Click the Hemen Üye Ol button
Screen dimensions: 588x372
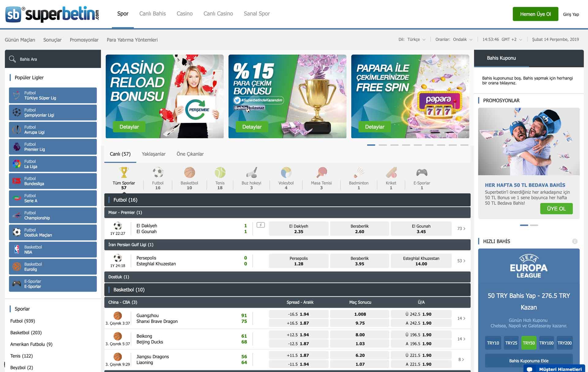(x=535, y=14)
